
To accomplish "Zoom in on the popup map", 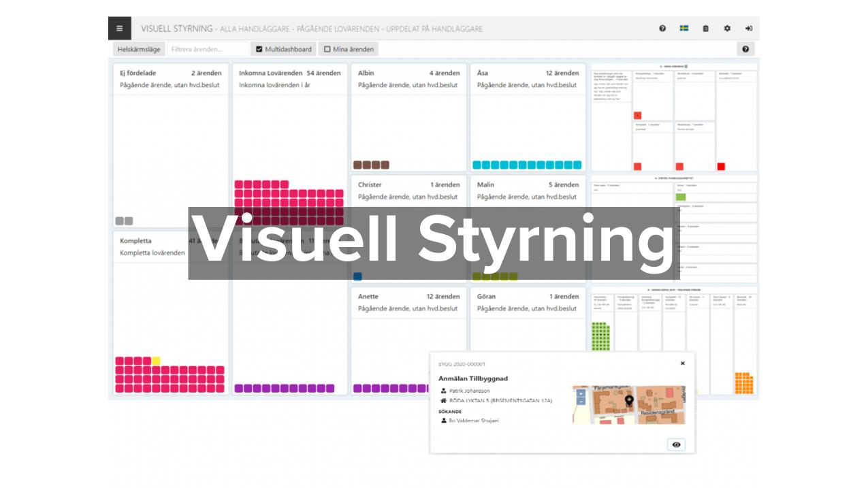I will [580, 393].
